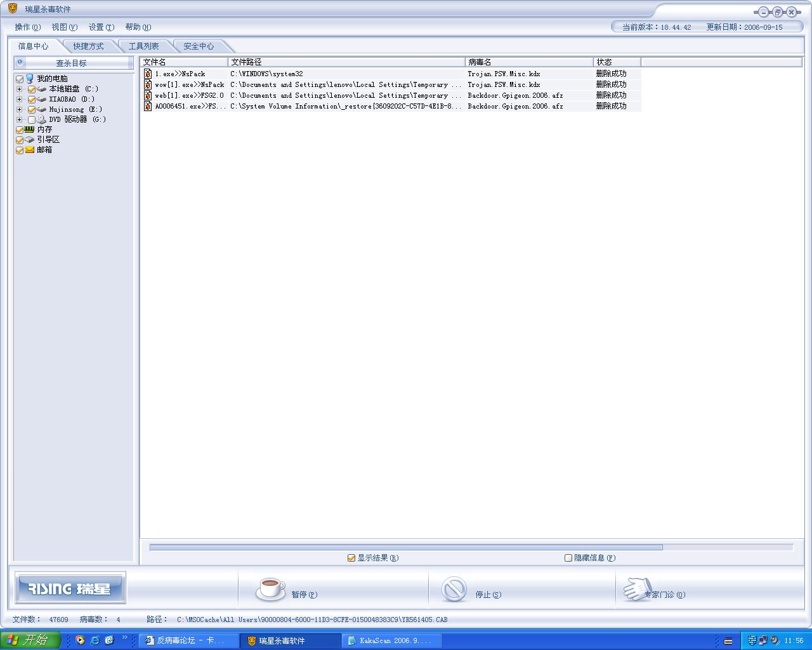
Task: Check the DVD 驱动器 (G:) checkbox
Action: tap(32, 120)
